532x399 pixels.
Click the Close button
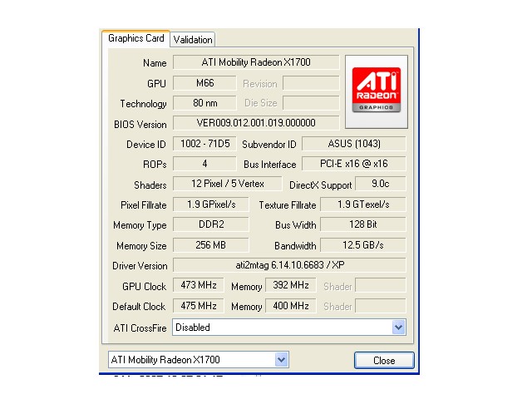coord(384,360)
